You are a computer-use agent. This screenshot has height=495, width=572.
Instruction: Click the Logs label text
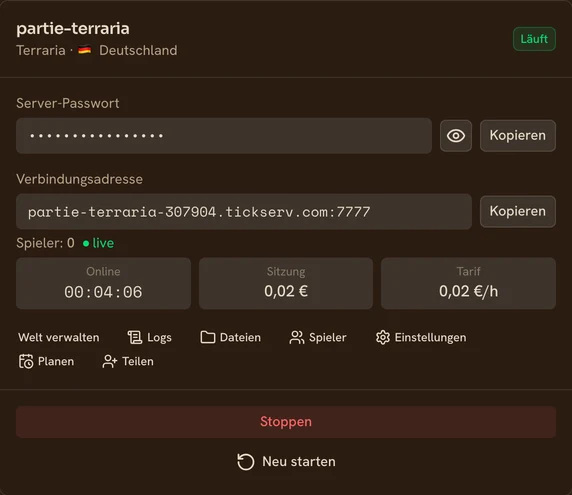(159, 338)
